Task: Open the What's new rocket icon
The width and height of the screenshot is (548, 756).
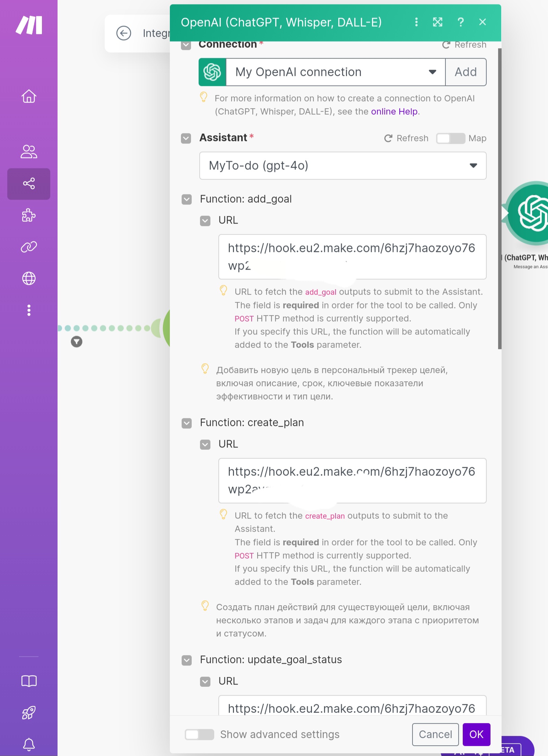Action: coord(29,713)
